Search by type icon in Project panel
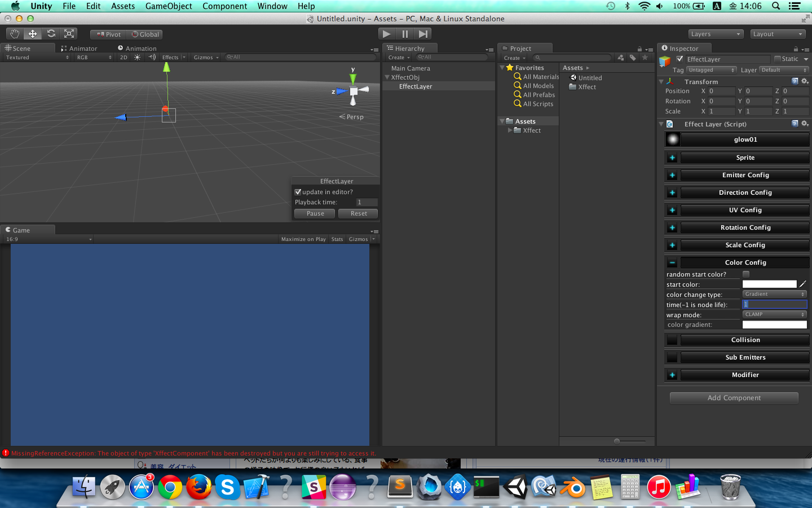Screen dimensions: 812x508 (x=621, y=58)
